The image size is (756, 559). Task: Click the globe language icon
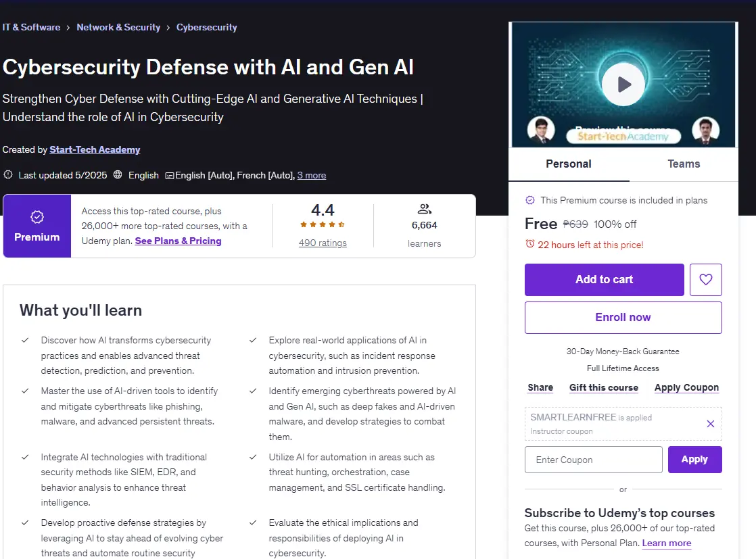tap(118, 174)
